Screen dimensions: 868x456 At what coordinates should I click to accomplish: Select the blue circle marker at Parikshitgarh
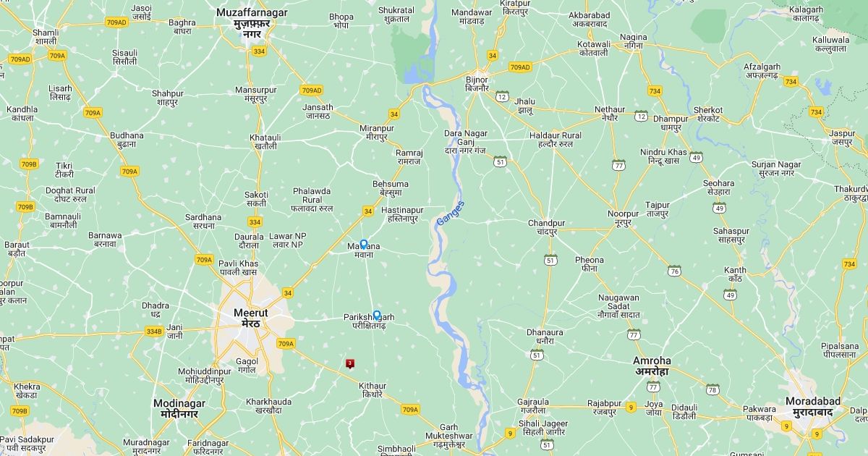(377, 315)
